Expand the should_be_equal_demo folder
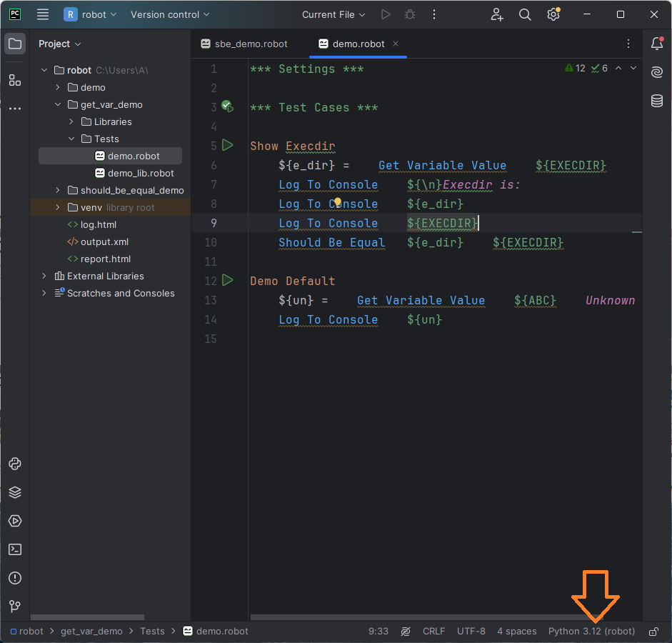Screen dimensions: 672x643 point(58,190)
